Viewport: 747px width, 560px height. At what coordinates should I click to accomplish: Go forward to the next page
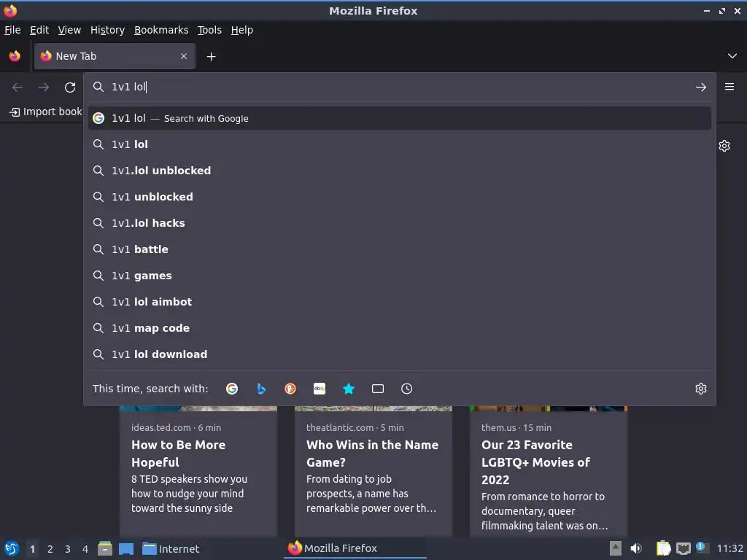pyautogui.click(x=44, y=87)
